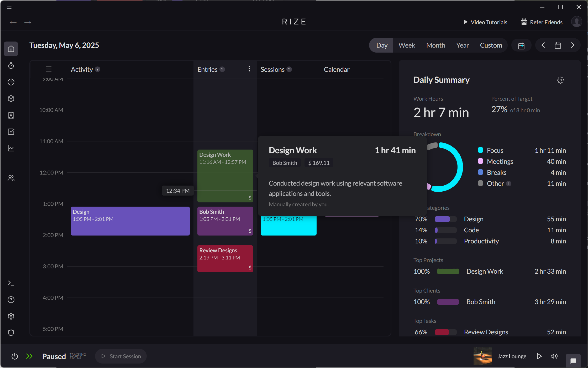Open the hamburger menu above the timeline
Screen dimensions: 588x368
[49, 69]
